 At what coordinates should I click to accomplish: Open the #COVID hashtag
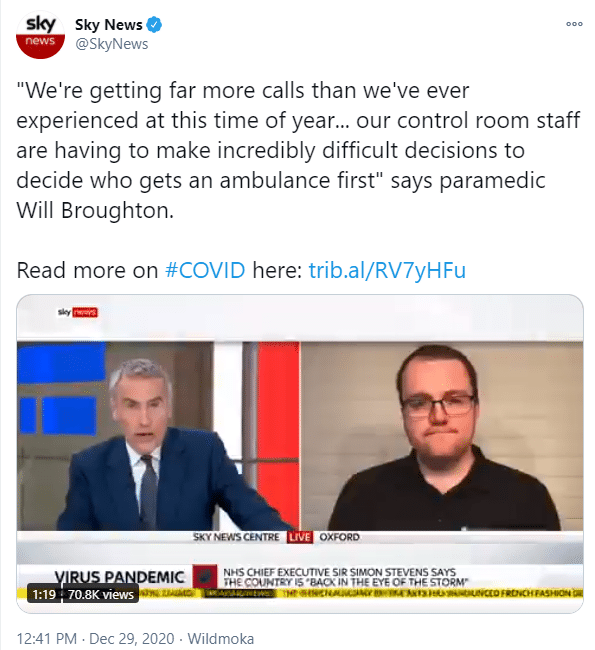point(205,270)
